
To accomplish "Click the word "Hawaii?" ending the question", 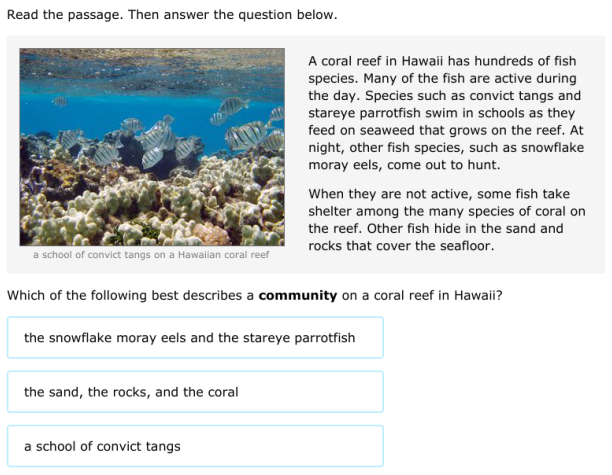I will pyautogui.click(x=477, y=296).
